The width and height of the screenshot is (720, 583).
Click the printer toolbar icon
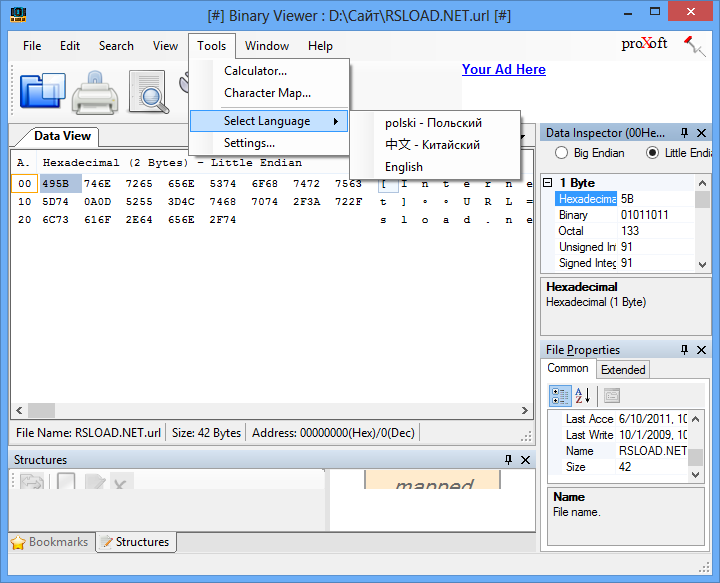coord(95,92)
